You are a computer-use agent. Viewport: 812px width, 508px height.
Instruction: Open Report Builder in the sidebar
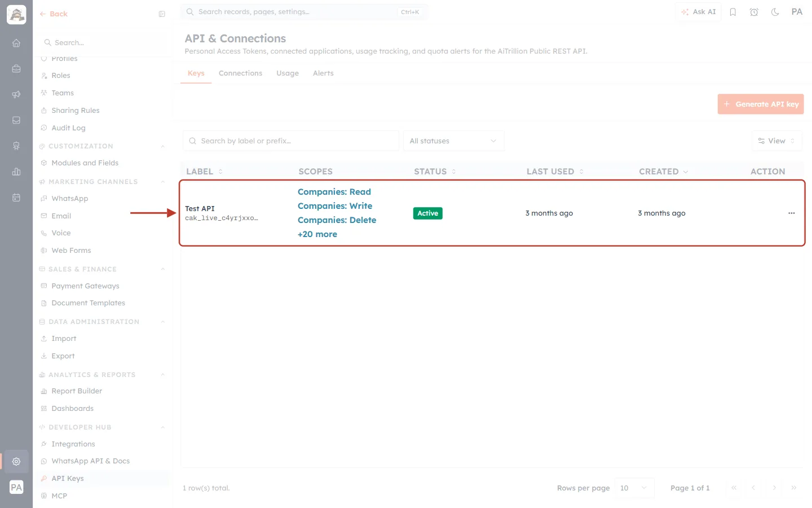point(77,391)
